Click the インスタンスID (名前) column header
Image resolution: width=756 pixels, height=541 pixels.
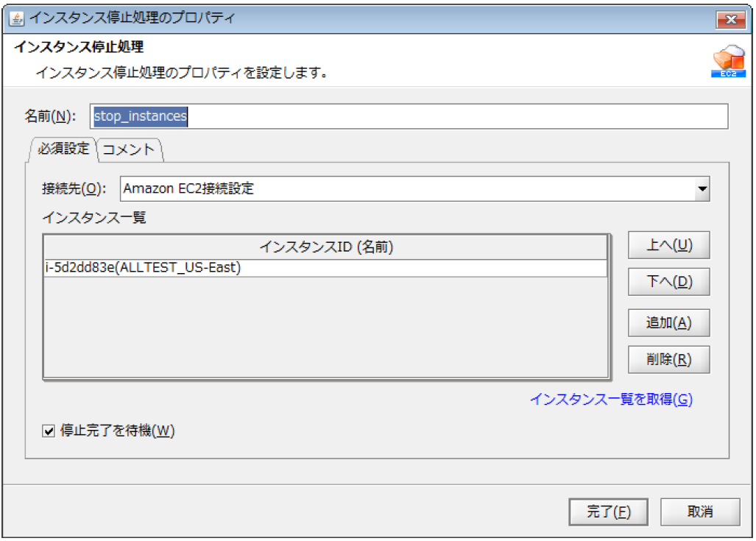pyautogui.click(x=325, y=247)
